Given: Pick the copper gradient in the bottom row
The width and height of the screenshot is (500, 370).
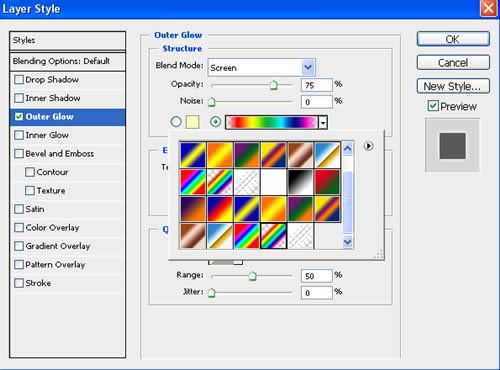Looking at the screenshot, I should pyautogui.click(x=193, y=236).
